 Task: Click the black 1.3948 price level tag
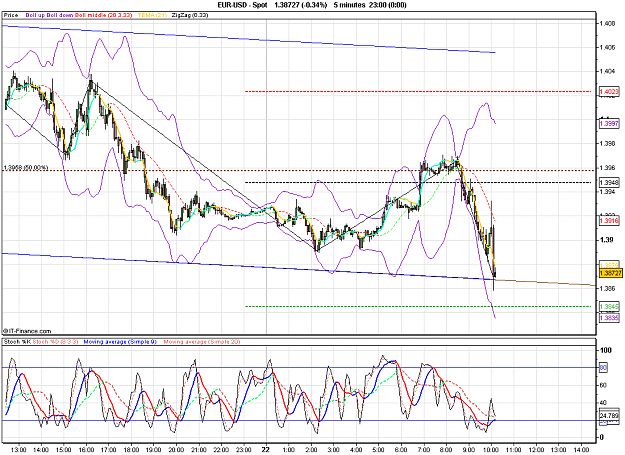[609, 182]
